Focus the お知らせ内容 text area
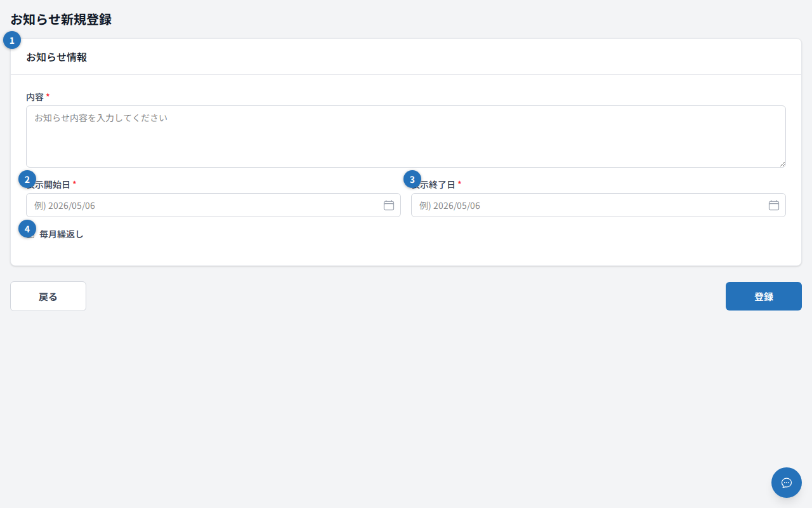 [406, 137]
